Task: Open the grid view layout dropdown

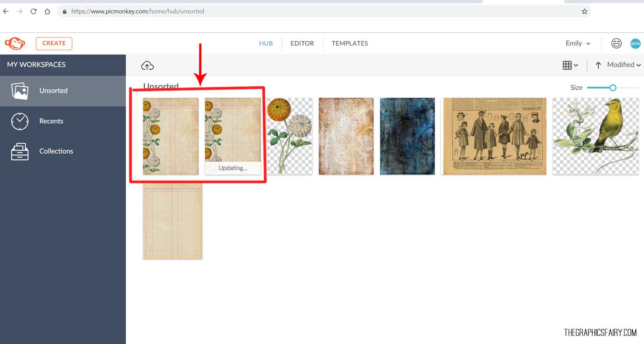Action: [x=570, y=65]
